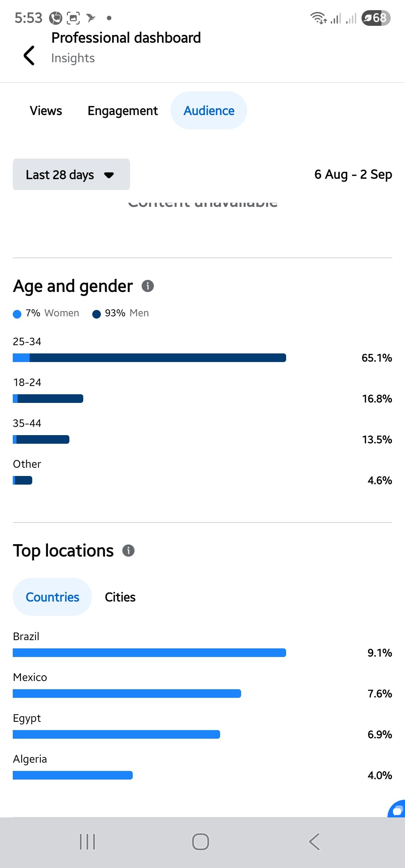Image resolution: width=405 pixels, height=868 pixels.
Task: Tap the Brazil location bar
Action: click(x=149, y=652)
